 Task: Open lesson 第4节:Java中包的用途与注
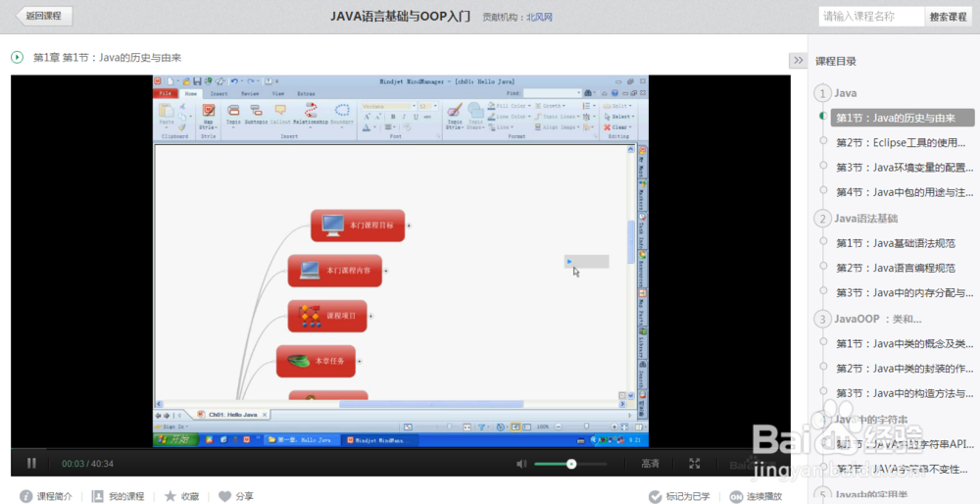pyautogui.click(x=905, y=192)
